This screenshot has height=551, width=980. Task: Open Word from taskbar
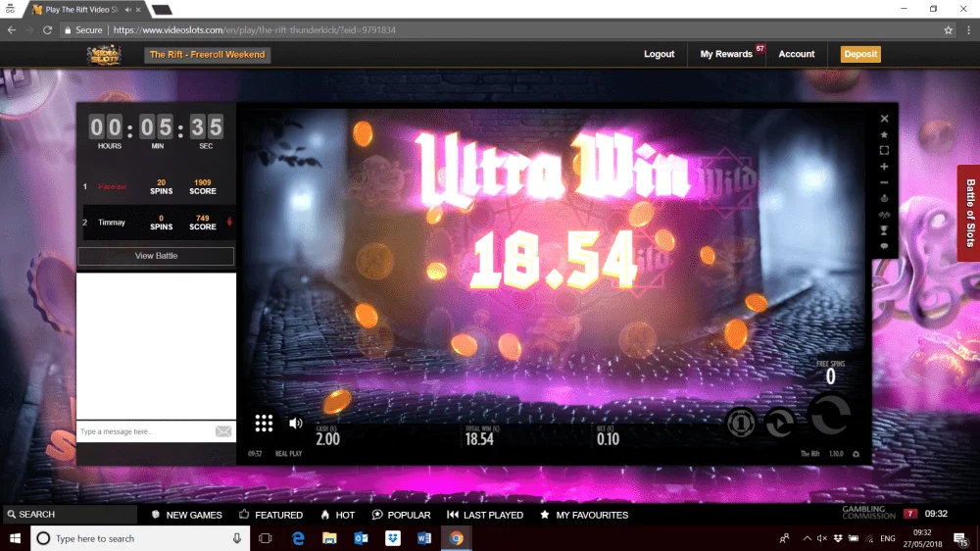(x=424, y=538)
